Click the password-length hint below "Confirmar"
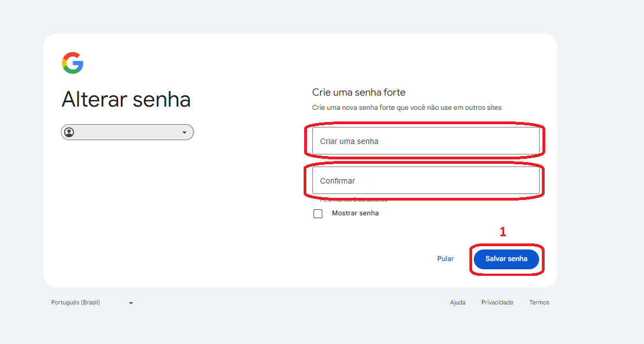The height and width of the screenshot is (344, 644). coord(354,201)
